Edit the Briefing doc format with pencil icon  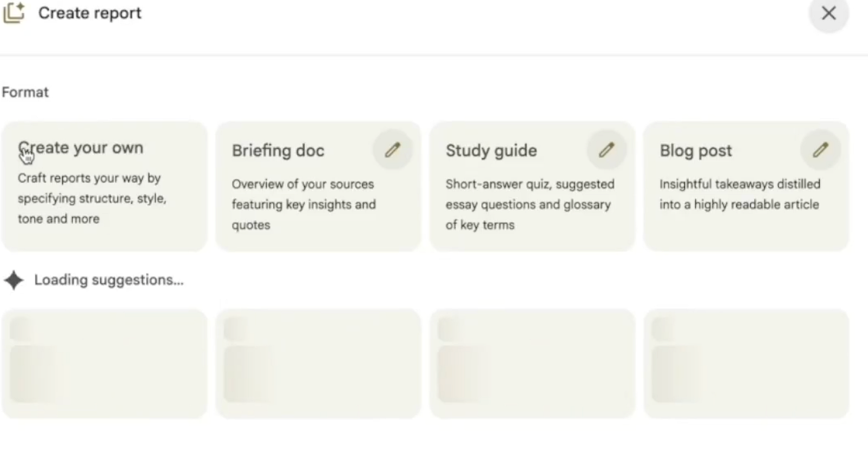[392, 150]
